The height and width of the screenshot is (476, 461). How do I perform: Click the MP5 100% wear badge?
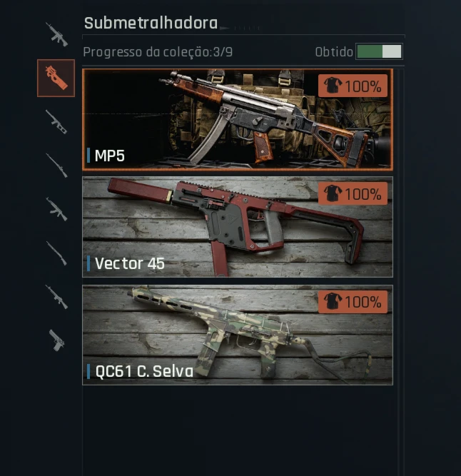[x=353, y=86]
